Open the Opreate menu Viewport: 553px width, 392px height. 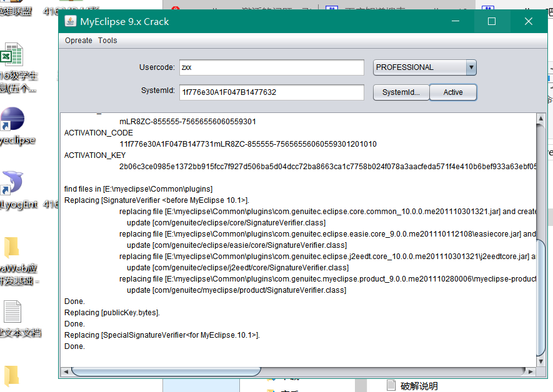tap(78, 41)
